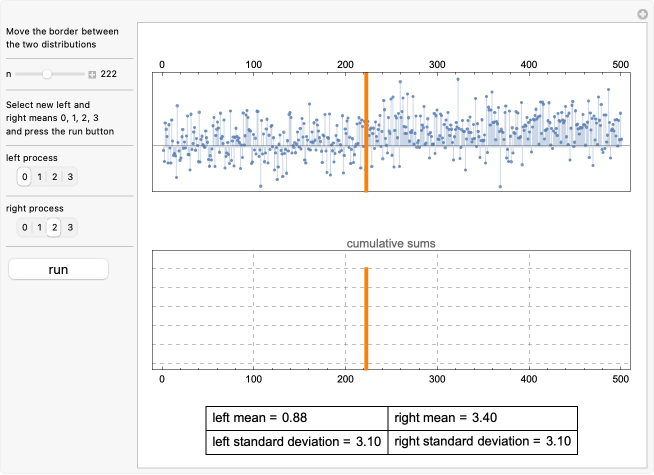Expand the n slider controls with plus icon
The height and width of the screenshot is (475, 654).
(x=92, y=75)
